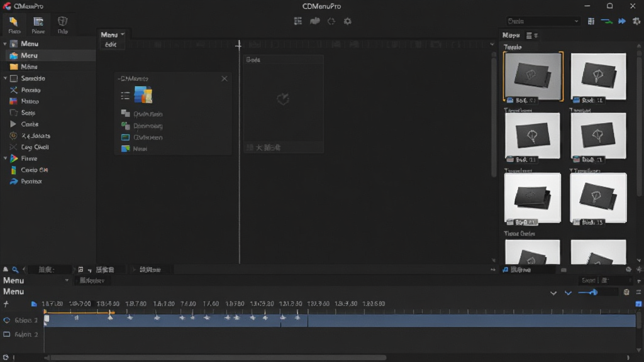Image resolution: width=644 pixels, height=362 pixels.
Task: Click the bell icon beside the magnifier
Action: (5, 270)
